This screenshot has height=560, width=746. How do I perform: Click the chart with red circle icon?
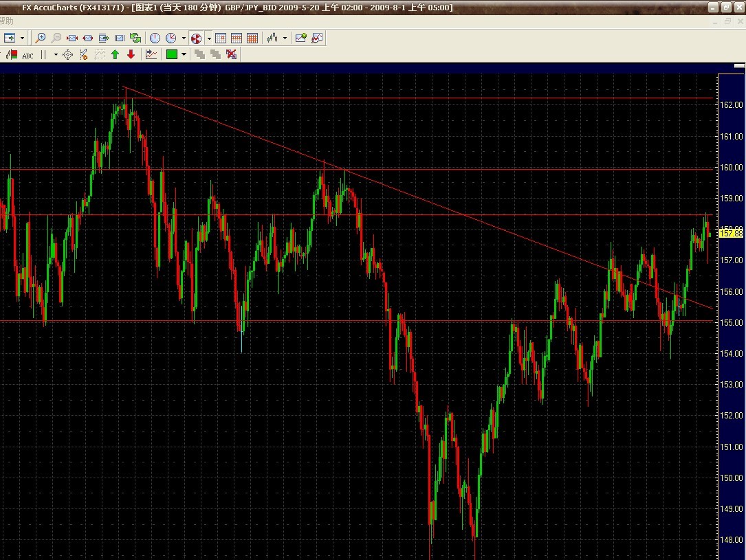point(317,38)
